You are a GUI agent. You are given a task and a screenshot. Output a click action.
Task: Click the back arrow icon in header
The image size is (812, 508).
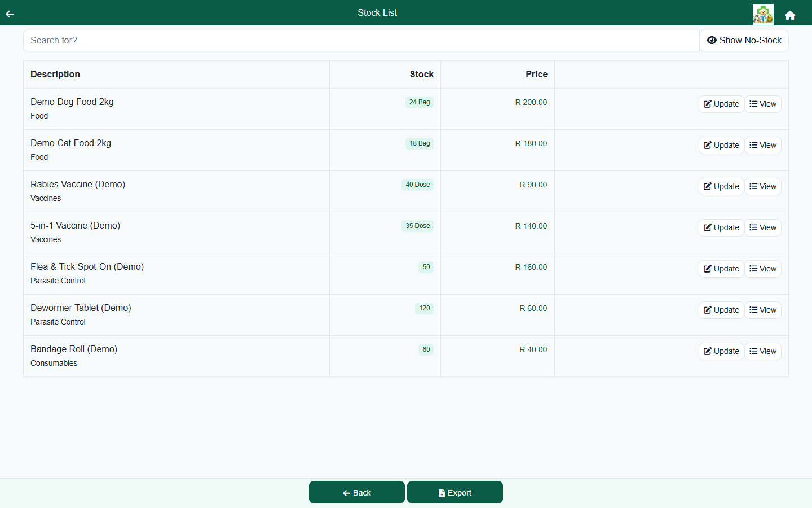[x=10, y=14]
